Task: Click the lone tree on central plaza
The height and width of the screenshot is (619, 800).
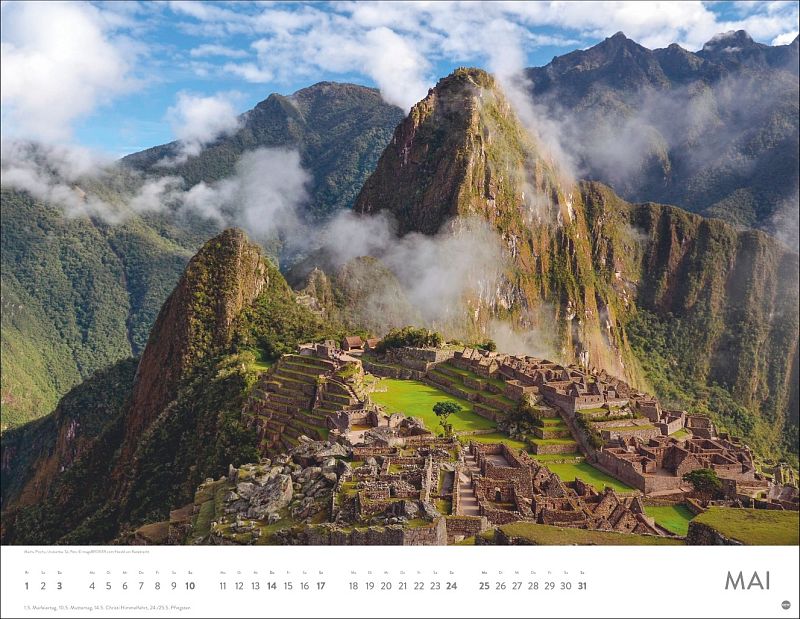Action: 446,416
